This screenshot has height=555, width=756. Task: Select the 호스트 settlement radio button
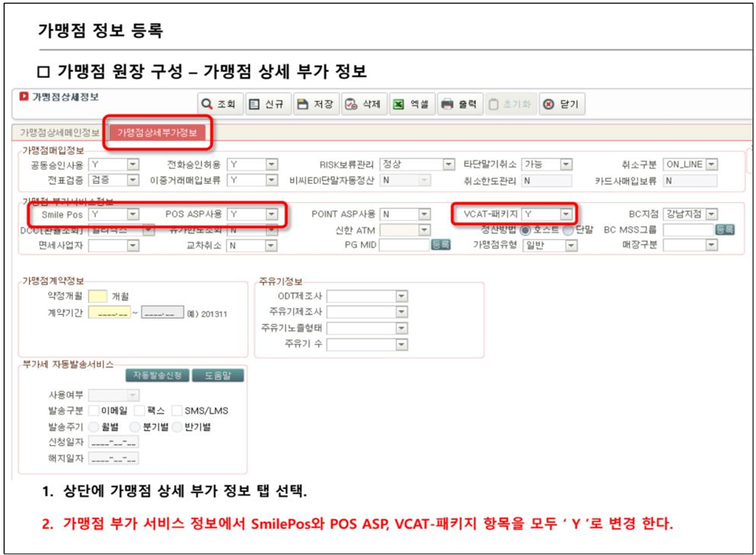[526, 230]
